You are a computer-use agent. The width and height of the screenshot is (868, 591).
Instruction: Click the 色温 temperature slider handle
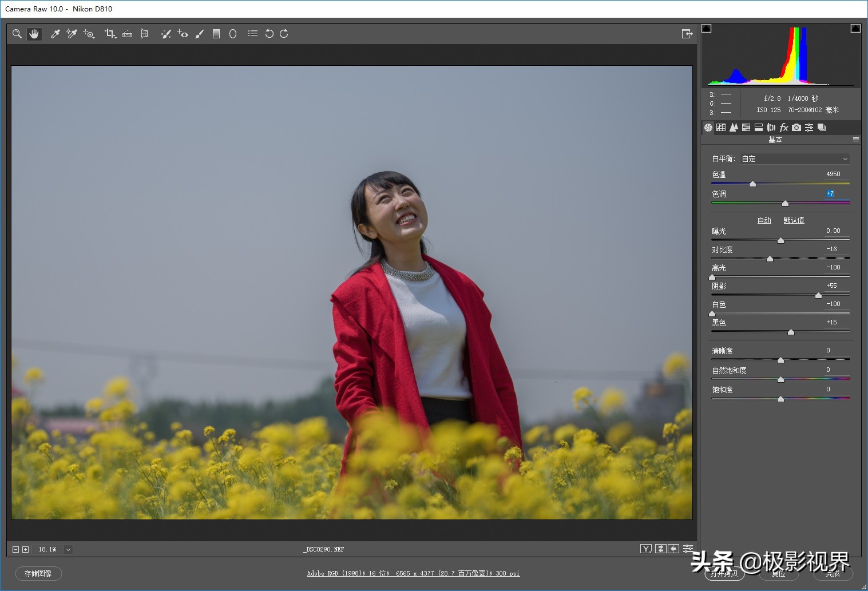(752, 184)
